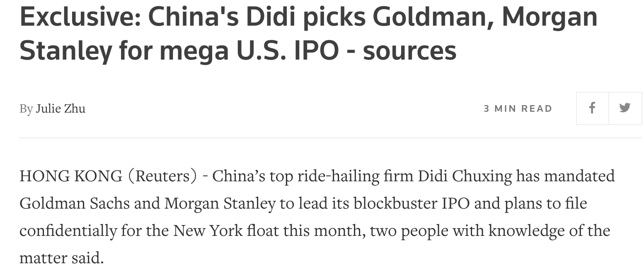Click "sources" at the headline's end

[x=409, y=50]
